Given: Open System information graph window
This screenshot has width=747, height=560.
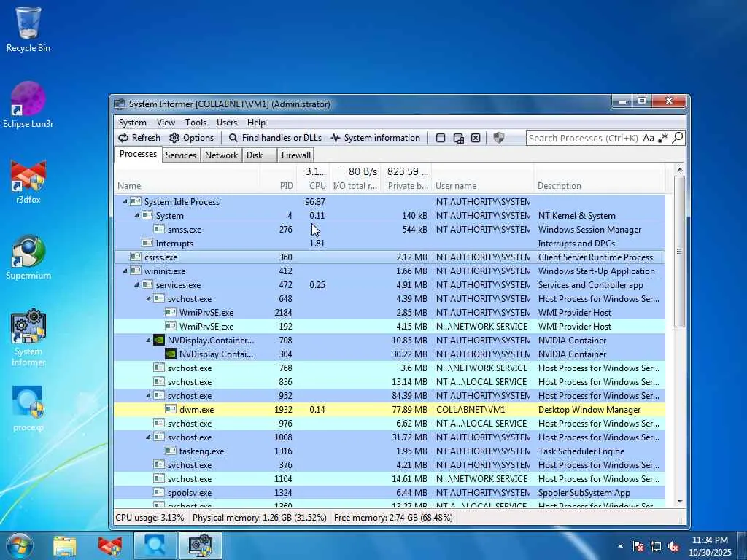Looking at the screenshot, I should coord(376,138).
